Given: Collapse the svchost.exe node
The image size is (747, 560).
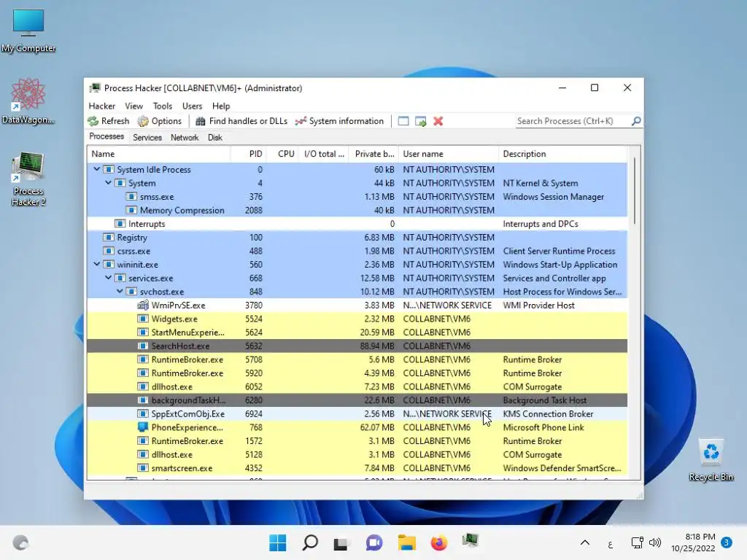Looking at the screenshot, I should tap(120, 292).
